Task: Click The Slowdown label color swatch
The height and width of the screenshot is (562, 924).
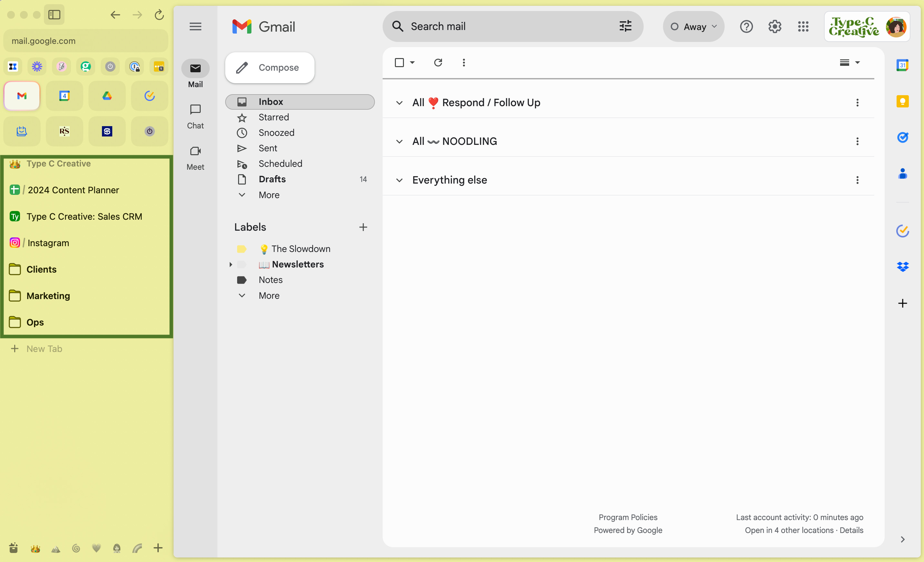Action: pos(242,249)
